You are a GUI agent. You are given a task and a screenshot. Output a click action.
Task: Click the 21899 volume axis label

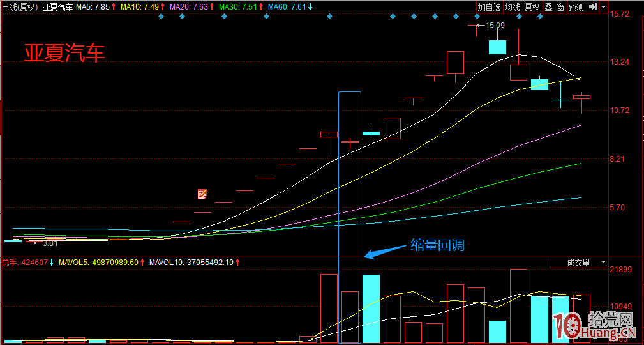coord(621,270)
